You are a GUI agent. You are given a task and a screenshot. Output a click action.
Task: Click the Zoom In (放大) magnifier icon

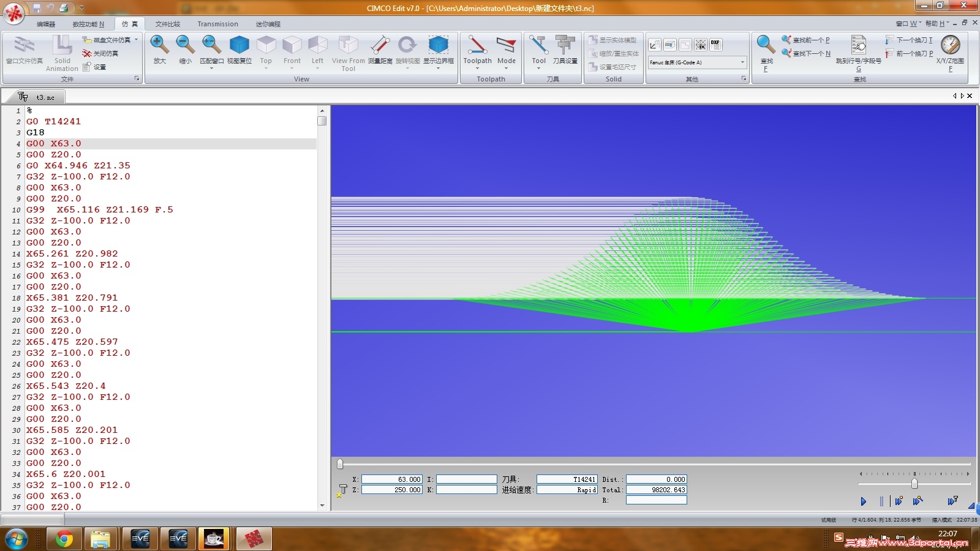point(159,45)
